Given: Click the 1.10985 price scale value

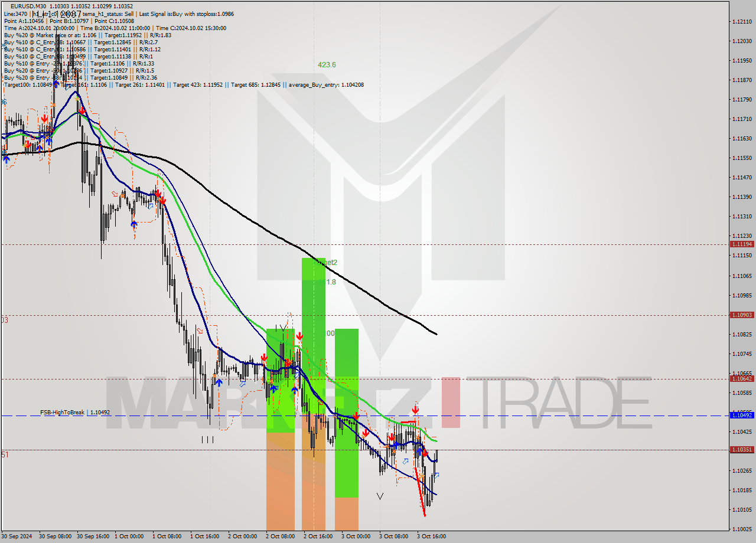Looking at the screenshot, I should click(742, 295).
